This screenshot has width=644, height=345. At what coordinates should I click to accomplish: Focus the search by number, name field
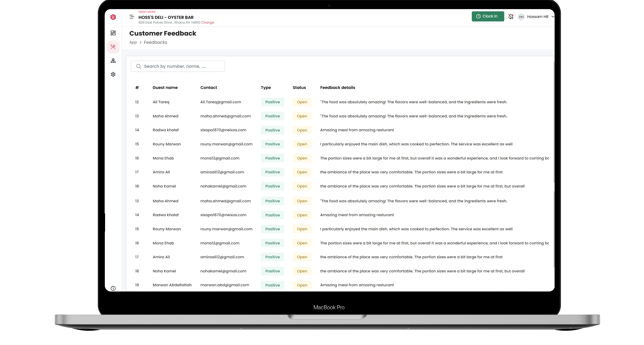tap(178, 66)
